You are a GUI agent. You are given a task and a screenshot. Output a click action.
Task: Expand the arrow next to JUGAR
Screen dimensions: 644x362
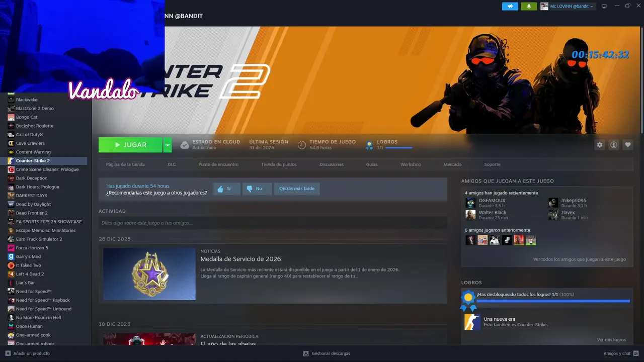(168, 145)
